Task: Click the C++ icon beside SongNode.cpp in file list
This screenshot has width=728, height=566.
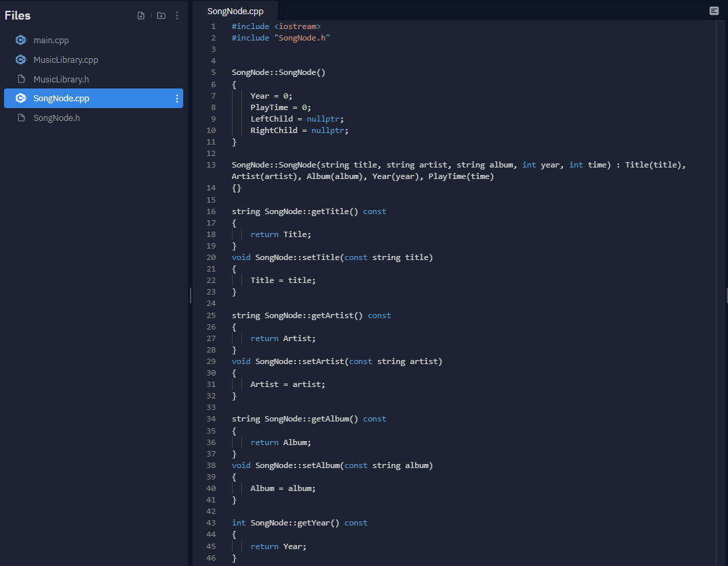Action: 21,99
